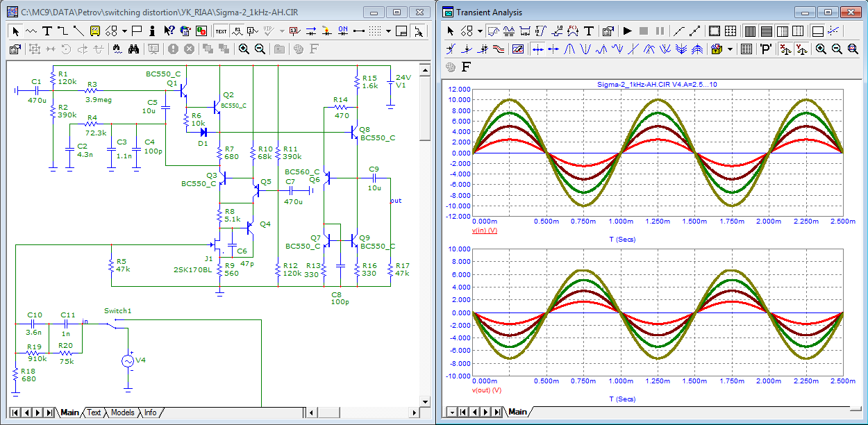The image size is (868, 425).
Task: Expand the dropdown next to the plot toolbox icon
Action: pyautogui.click(x=731, y=49)
